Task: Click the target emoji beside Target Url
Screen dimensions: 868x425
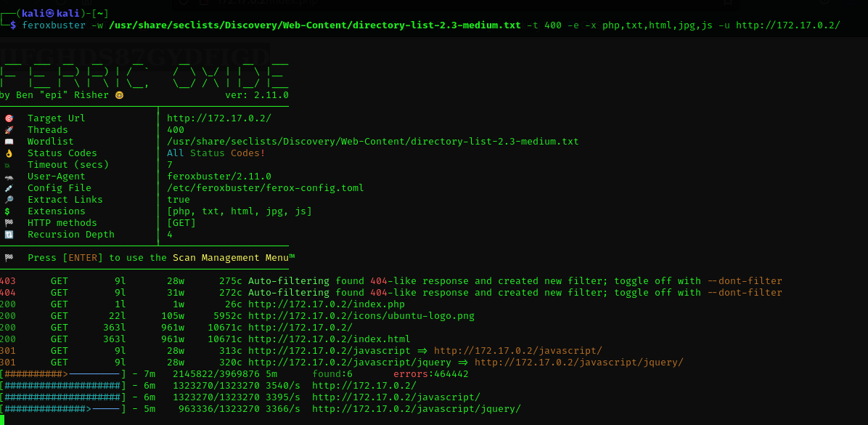Action: pos(9,118)
